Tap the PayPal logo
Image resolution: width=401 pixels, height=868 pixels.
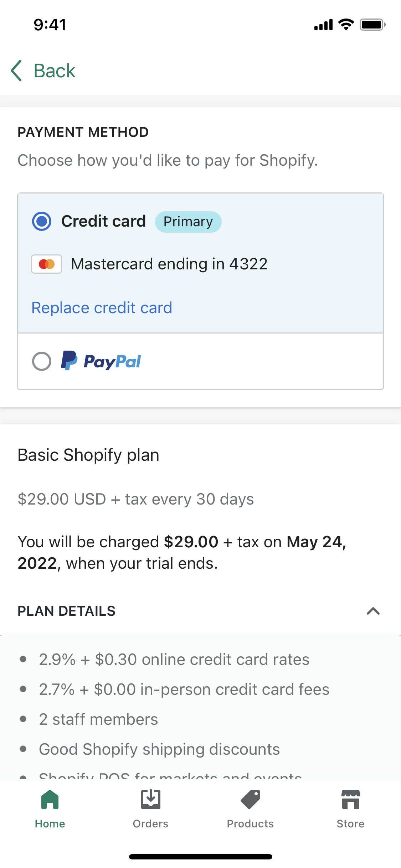pos(101,361)
